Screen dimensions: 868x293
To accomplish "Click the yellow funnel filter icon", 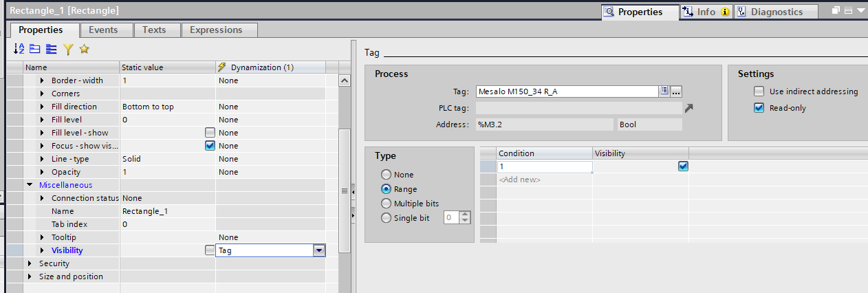I will pyautogui.click(x=68, y=49).
